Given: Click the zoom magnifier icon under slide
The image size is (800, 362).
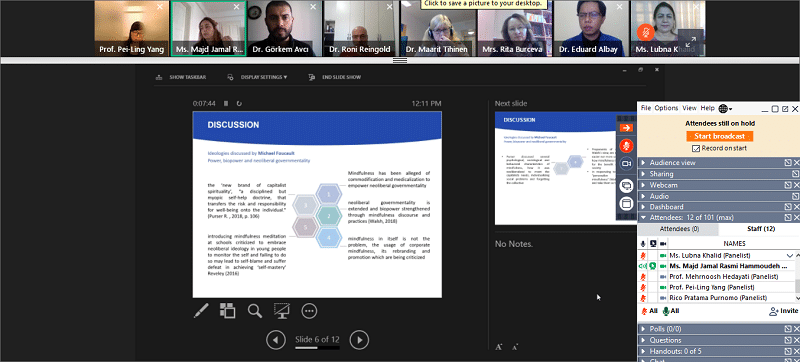Looking at the screenshot, I should pyautogui.click(x=255, y=311).
